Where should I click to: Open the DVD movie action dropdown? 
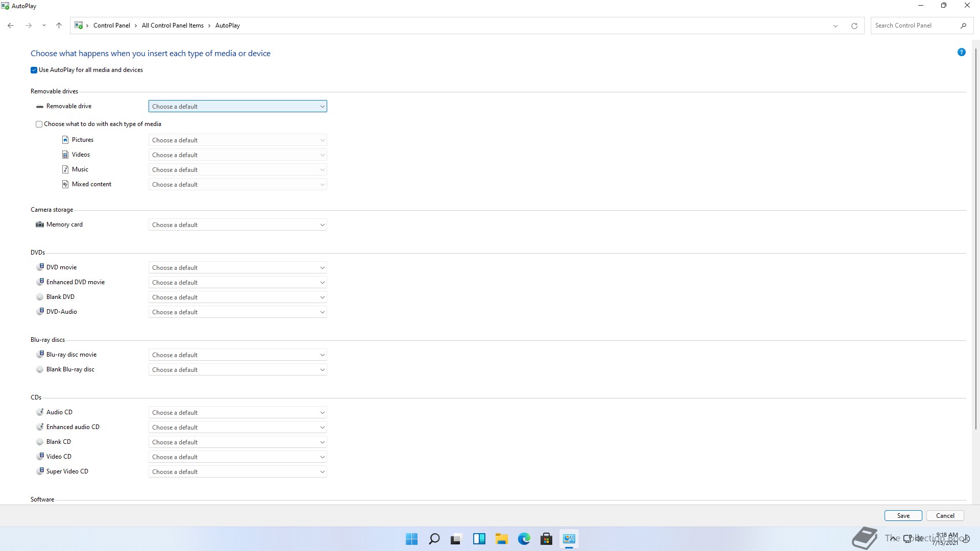click(x=237, y=267)
